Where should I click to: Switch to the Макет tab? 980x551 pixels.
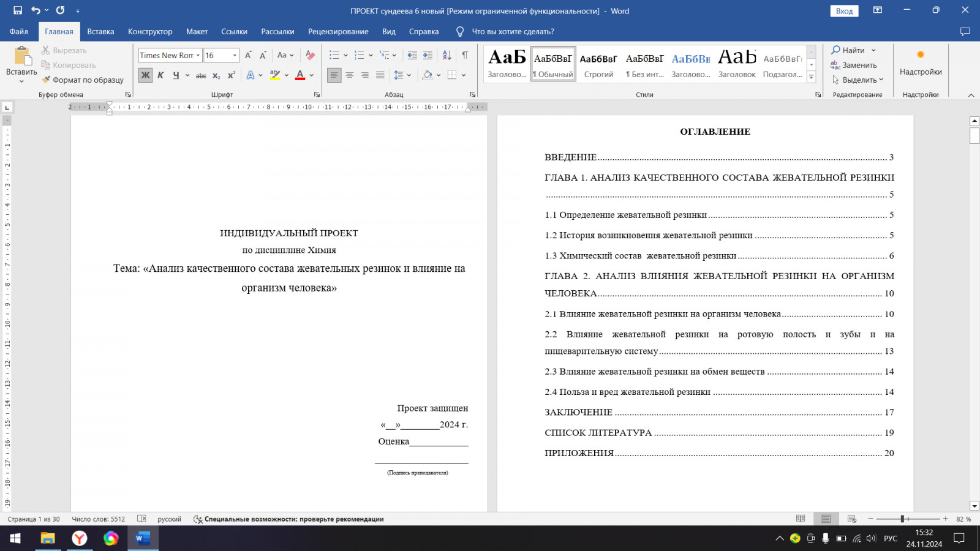[197, 31]
